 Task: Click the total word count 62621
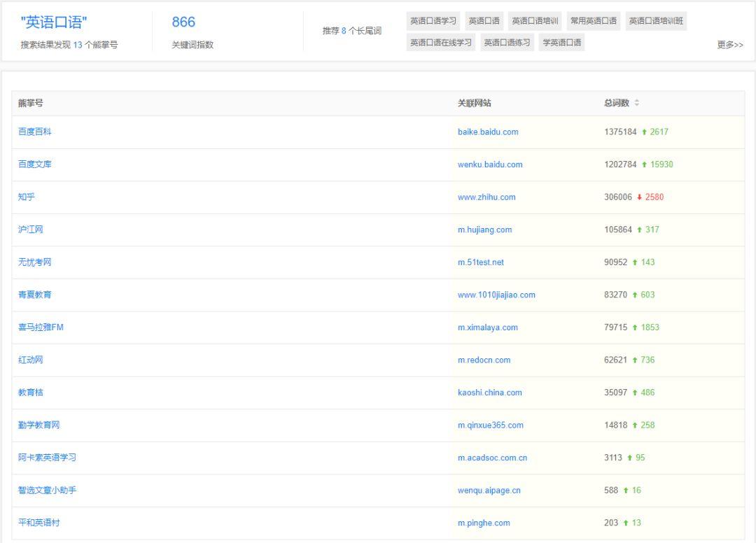pyautogui.click(x=616, y=360)
